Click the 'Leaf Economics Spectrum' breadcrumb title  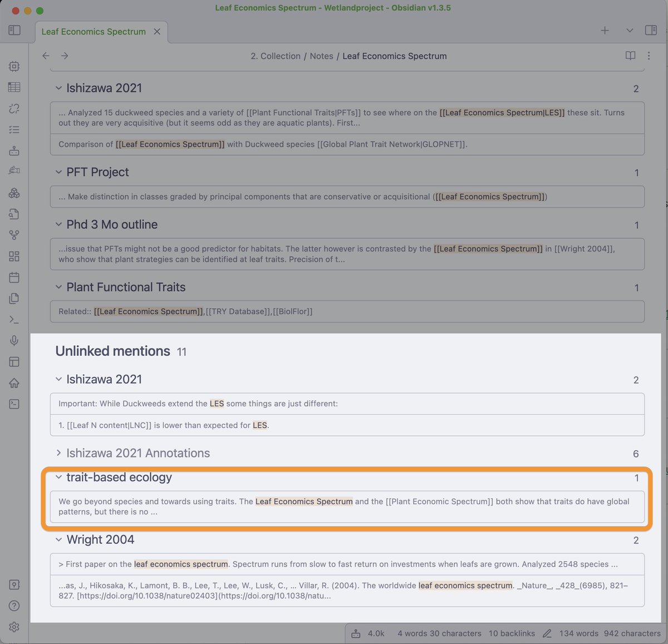pyautogui.click(x=395, y=56)
